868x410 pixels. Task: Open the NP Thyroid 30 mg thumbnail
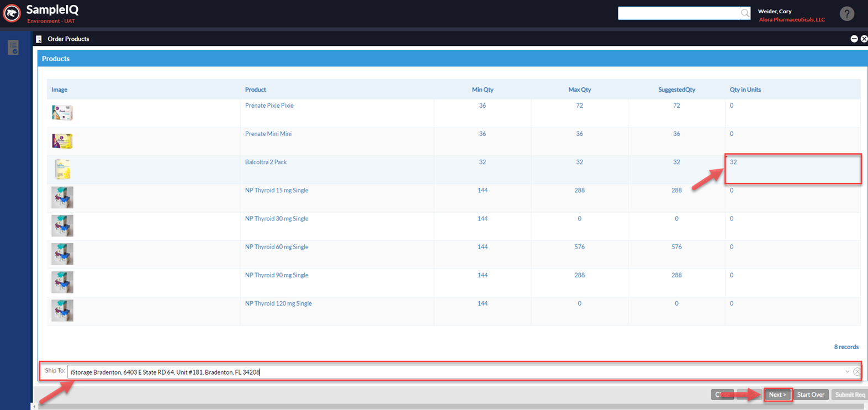tap(62, 225)
